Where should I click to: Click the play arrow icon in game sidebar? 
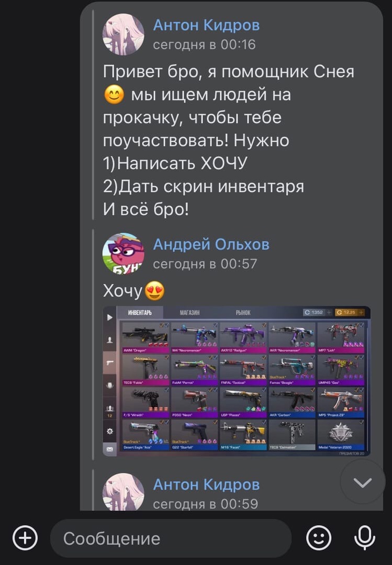pos(109,318)
